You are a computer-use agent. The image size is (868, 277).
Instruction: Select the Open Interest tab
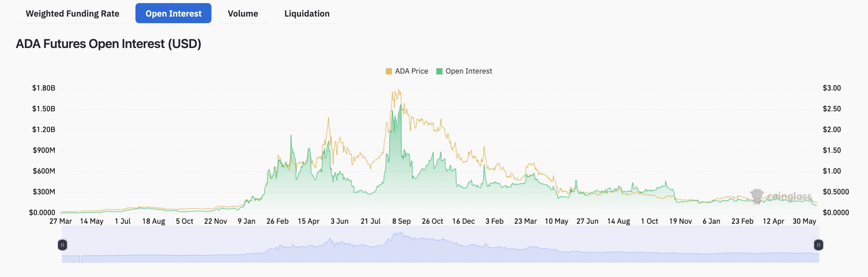click(173, 13)
